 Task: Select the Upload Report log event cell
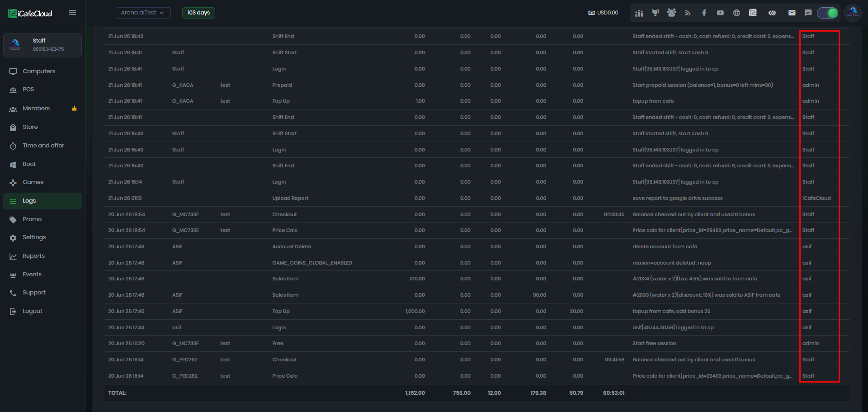tap(290, 198)
